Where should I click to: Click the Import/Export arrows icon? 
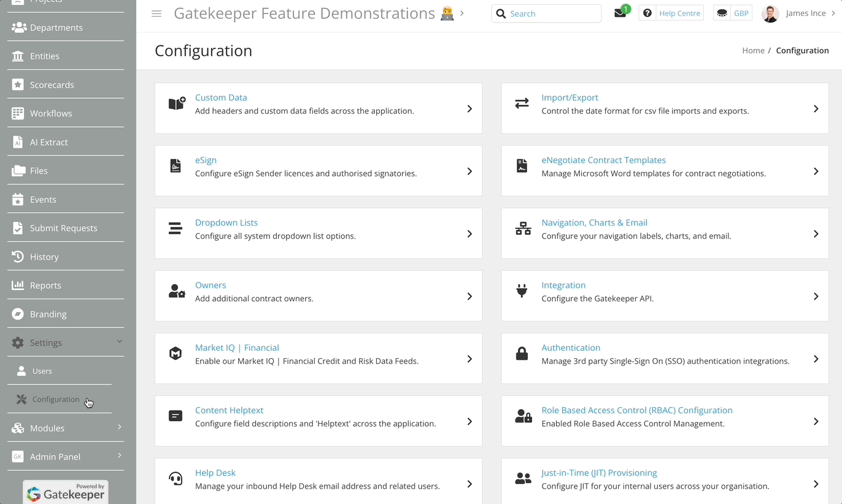coord(522,103)
